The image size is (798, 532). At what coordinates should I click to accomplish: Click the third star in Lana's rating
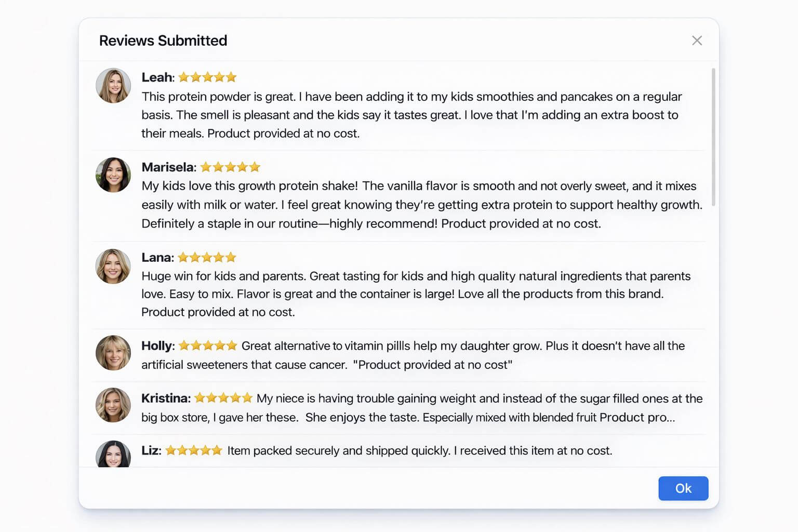pos(206,257)
